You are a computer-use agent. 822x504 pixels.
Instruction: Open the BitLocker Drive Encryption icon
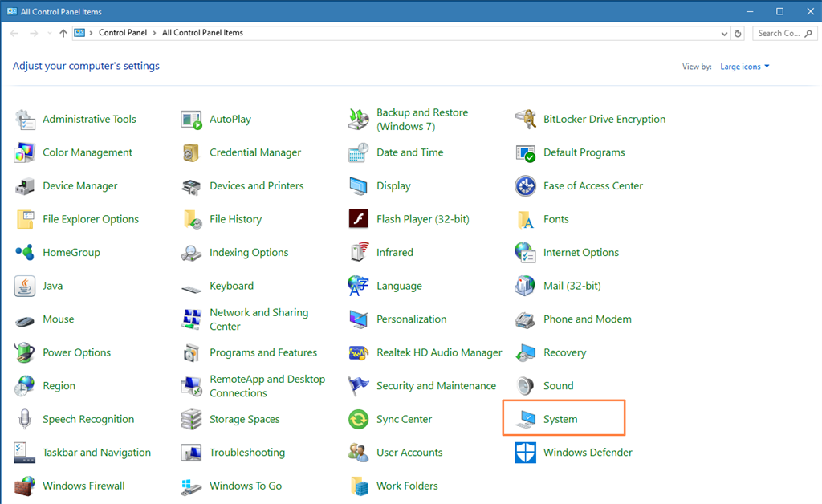click(525, 120)
